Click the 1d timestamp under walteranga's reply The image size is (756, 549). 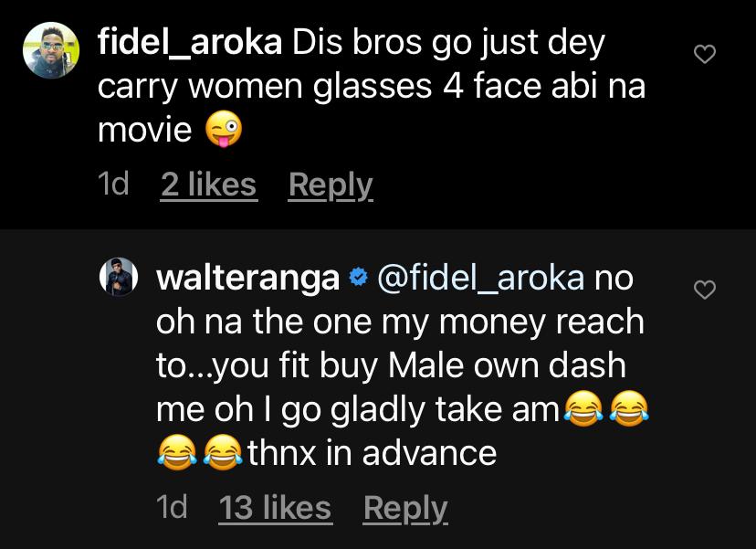point(172,507)
